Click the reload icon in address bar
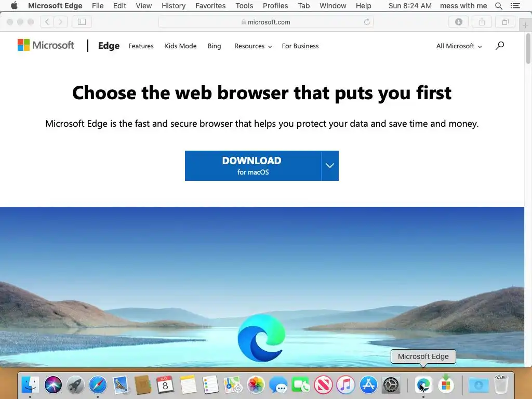532x399 pixels. [367, 22]
